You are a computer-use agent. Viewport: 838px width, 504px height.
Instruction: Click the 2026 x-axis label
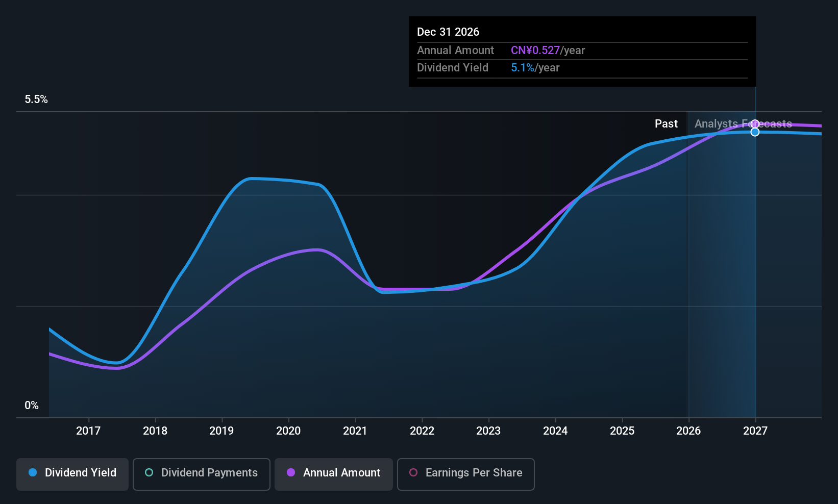(688, 431)
